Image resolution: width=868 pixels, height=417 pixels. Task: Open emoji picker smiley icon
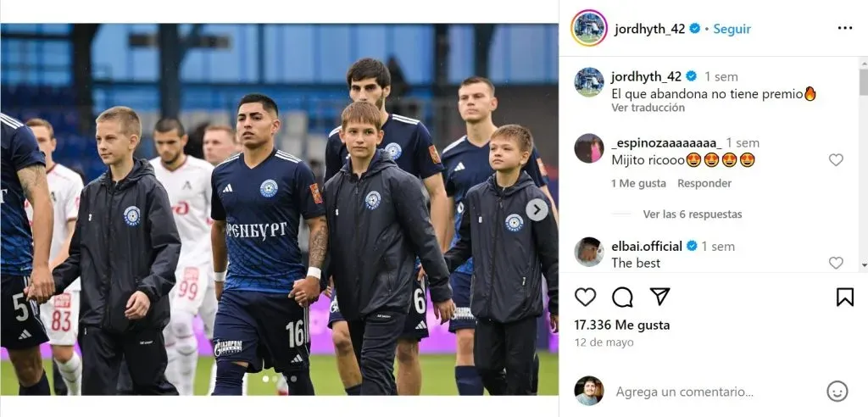point(837,391)
